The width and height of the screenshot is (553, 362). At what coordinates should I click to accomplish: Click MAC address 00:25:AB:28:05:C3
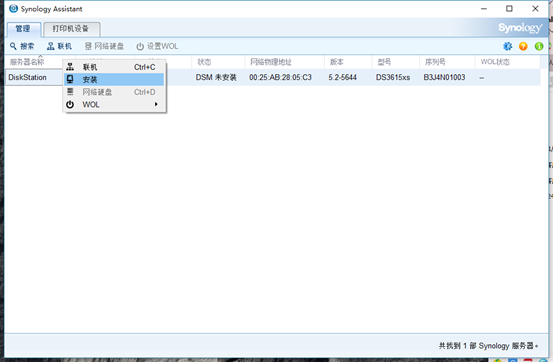pos(280,77)
